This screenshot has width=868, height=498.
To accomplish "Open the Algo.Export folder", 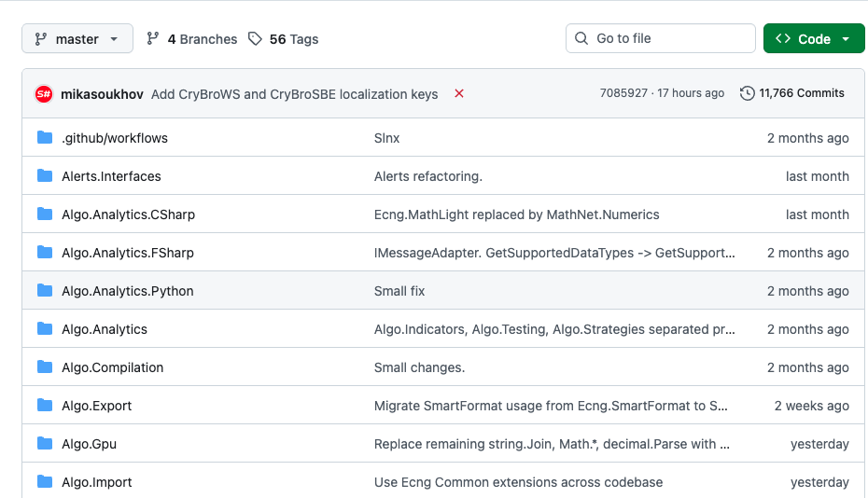I will [97, 406].
